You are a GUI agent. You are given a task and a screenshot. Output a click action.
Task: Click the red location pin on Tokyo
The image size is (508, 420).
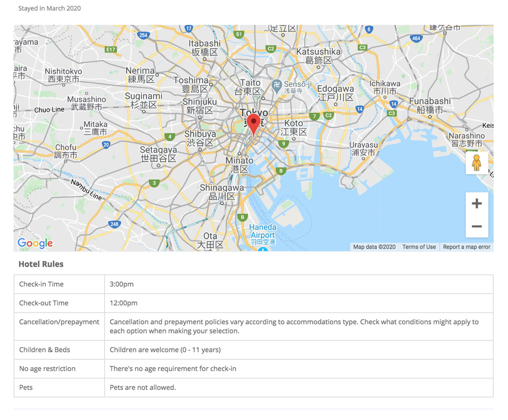pyautogui.click(x=254, y=125)
